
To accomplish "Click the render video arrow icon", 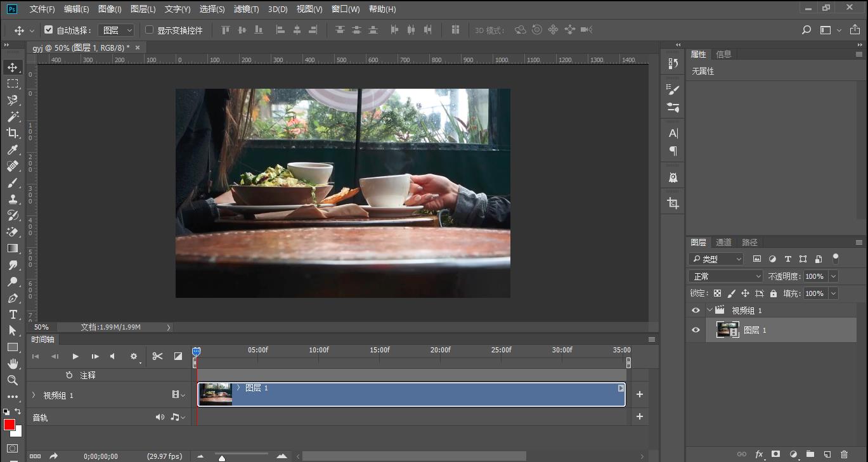I will [54, 456].
